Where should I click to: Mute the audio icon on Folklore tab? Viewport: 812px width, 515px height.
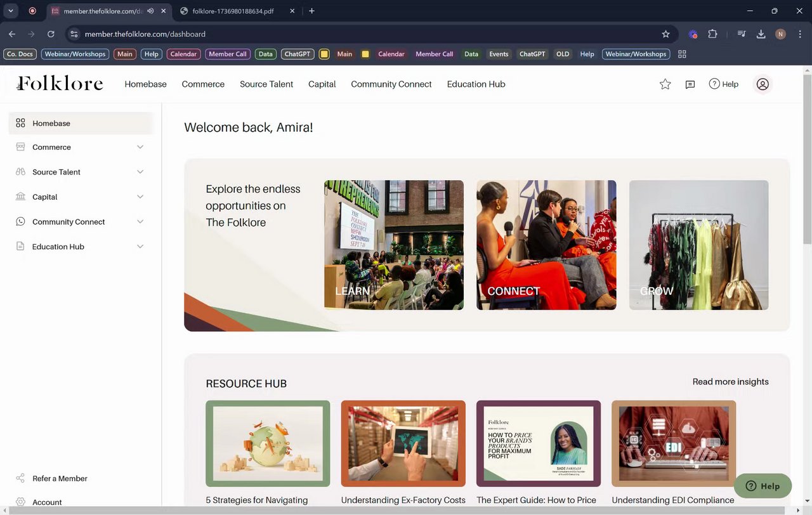[150, 11]
